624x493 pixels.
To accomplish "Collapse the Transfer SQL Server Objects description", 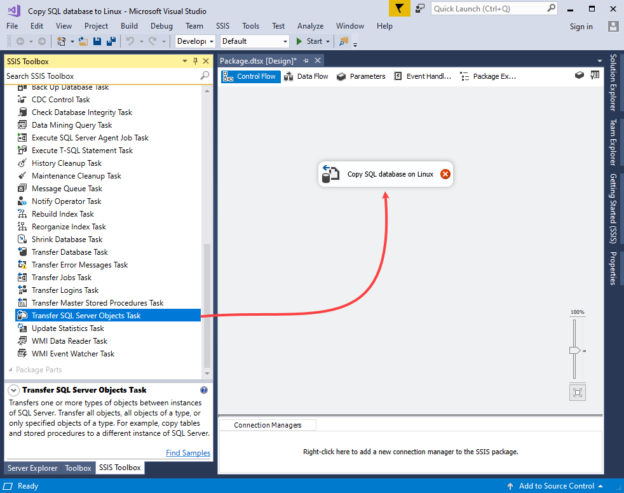I will [12, 390].
